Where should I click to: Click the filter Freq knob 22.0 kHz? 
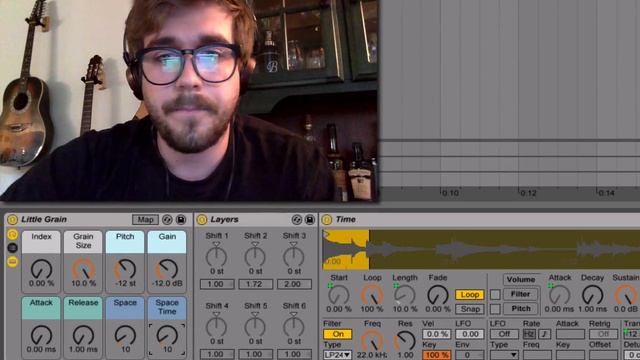click(x=372, y=341)
